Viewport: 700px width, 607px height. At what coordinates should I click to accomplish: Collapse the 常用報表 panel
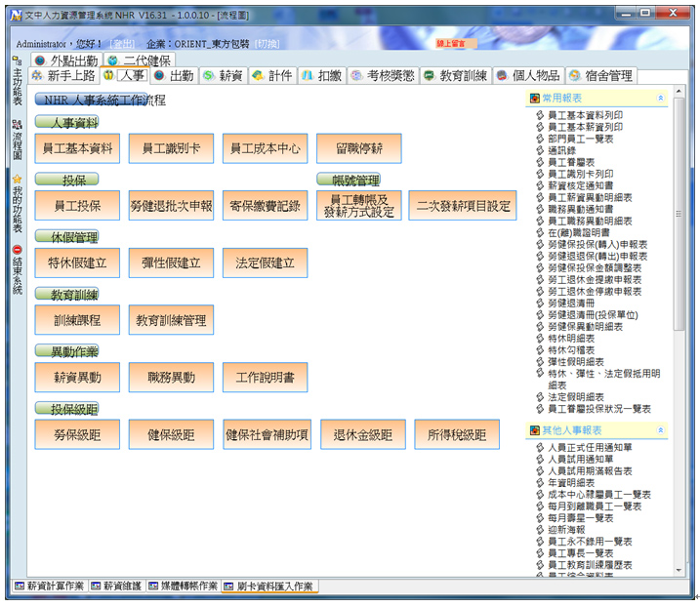tap(661, 99)
